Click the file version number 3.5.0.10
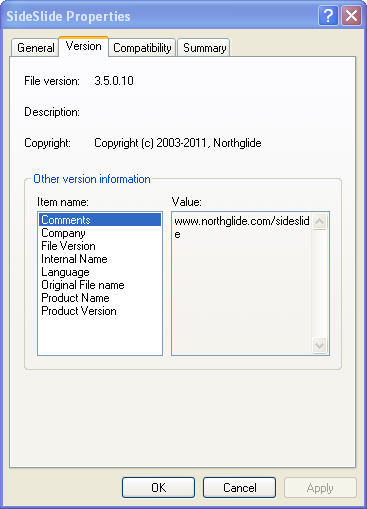The width and height of the screenshot is (367, 509). (x=114, y=81)
